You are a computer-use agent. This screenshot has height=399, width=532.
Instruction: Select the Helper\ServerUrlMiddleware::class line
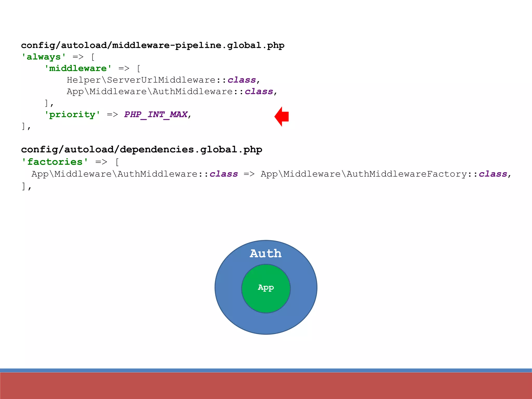coord(163,80)
